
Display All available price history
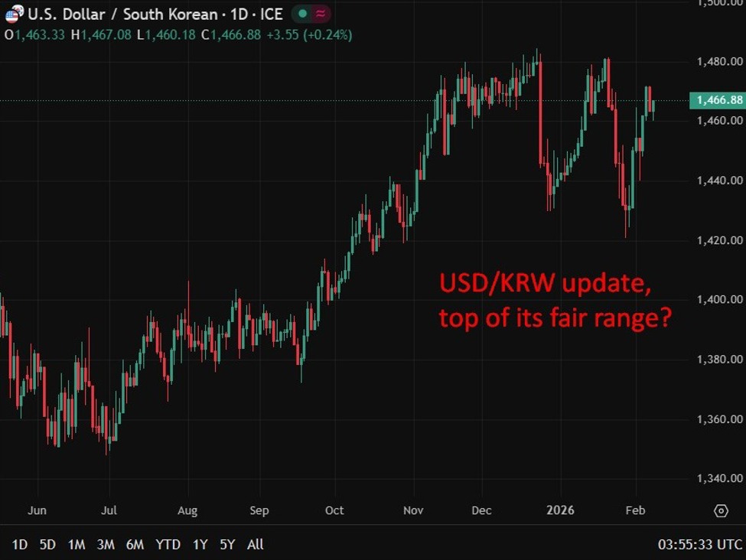pyautogui.click(x=256, y=545)
